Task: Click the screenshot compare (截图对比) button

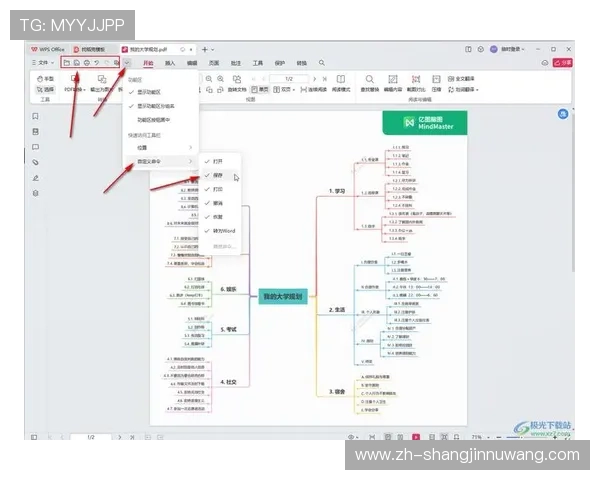Action: [x=416, y=84]
